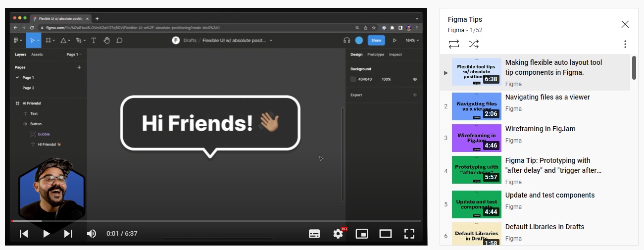
Task: Open the 164% zoom dropdown
Action: click(x=412, y=41)
